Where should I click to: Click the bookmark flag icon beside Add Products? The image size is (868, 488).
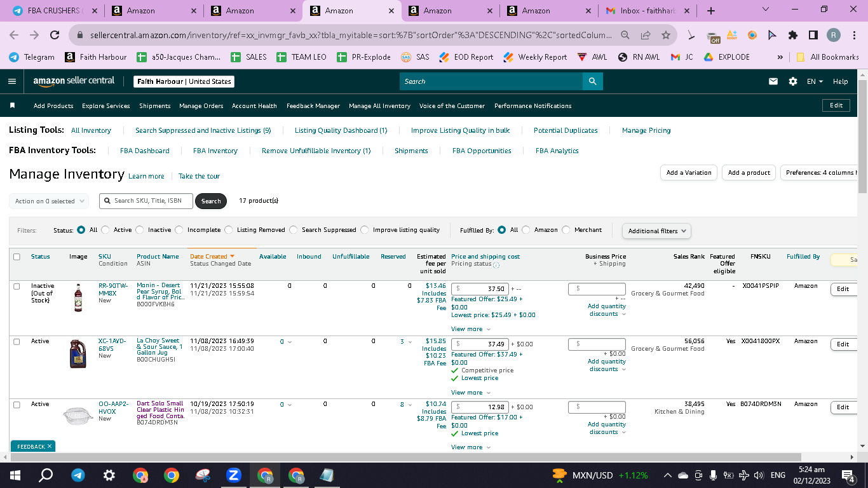pyautogui.click(x=13, y=105)
